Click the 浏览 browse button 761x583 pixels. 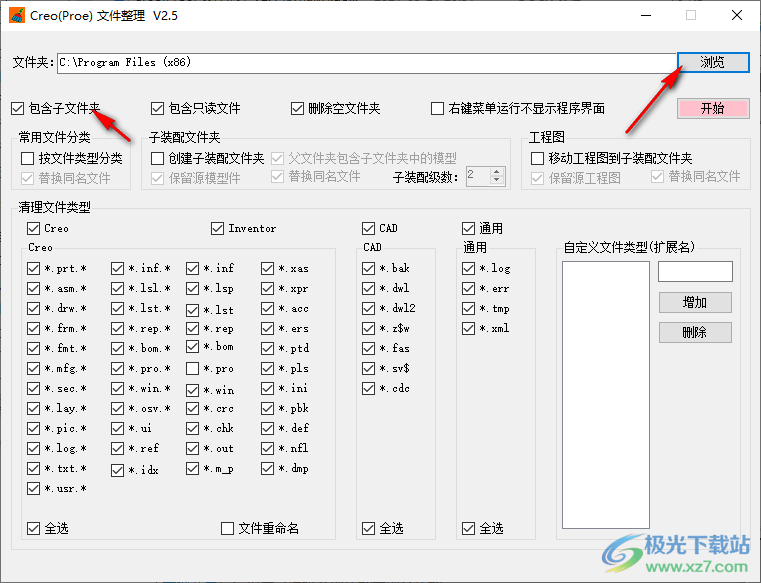point(713,62)
